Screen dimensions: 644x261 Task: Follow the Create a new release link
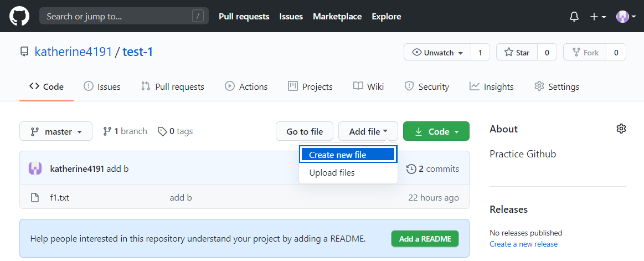(x=523, y=244)
